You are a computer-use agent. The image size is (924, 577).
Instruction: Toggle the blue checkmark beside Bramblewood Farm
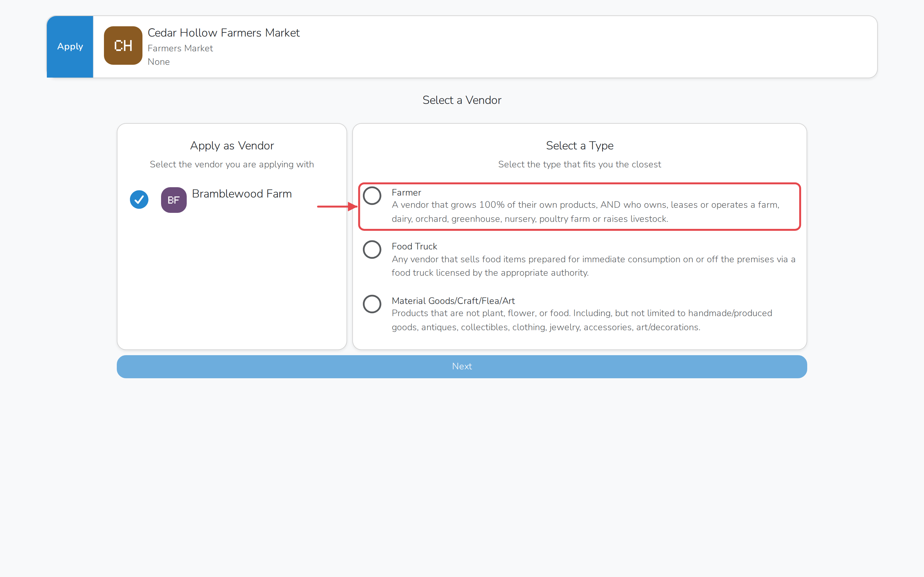139,200
